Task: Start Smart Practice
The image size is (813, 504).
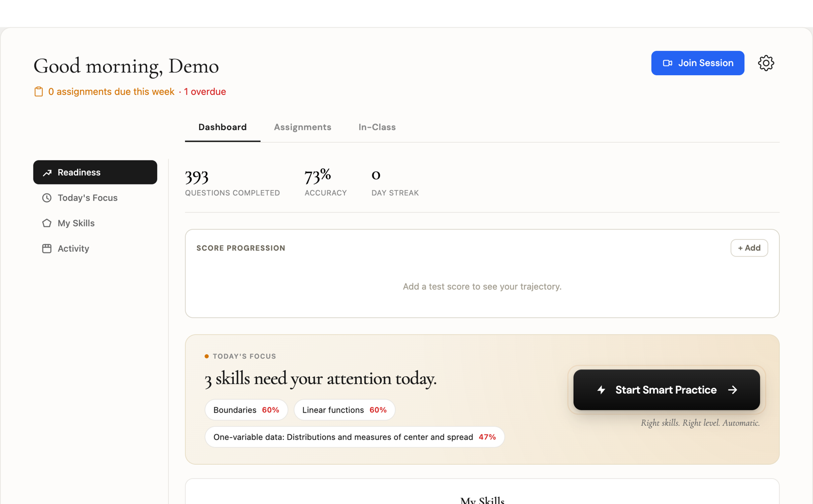Action: [x=667, y=390]
